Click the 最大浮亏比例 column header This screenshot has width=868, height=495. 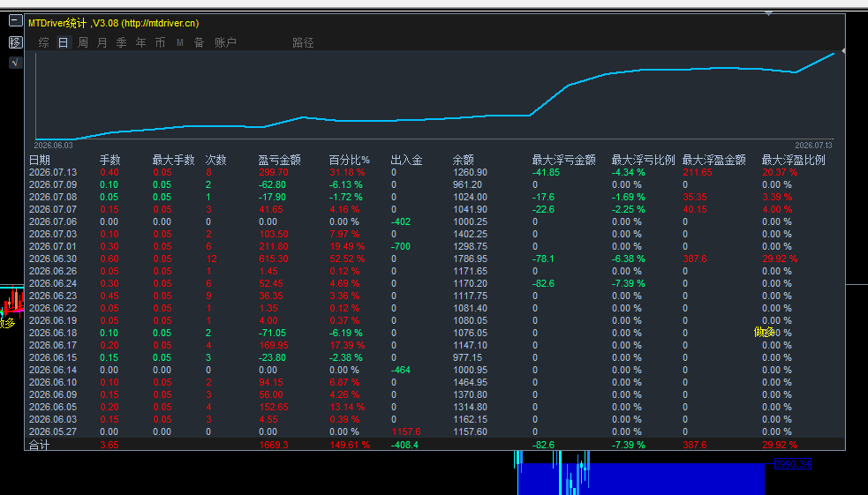[x=643, y=160]
